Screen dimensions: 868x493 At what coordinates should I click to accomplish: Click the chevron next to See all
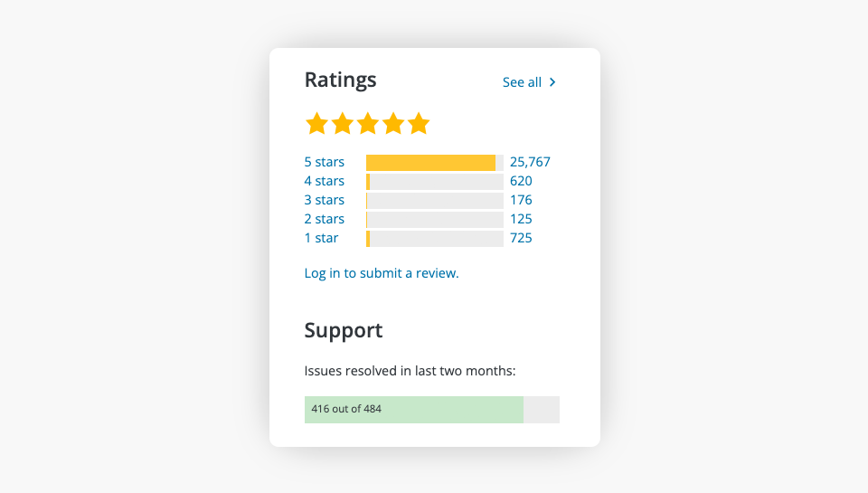tap(552, 82)
